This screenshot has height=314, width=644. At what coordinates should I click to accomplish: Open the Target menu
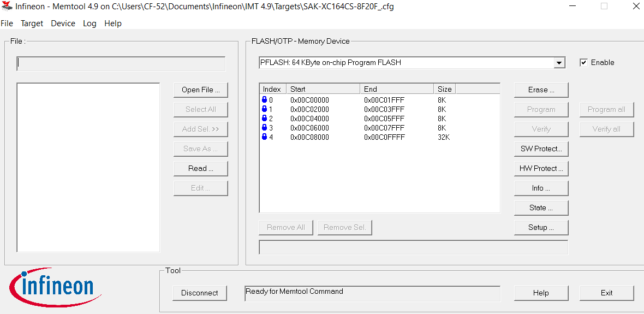click(32, 23)
